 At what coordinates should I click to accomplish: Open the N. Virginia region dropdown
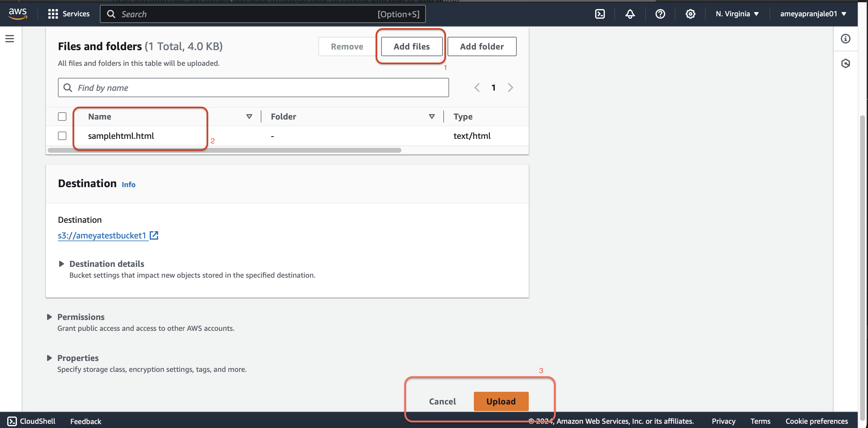[737, 14]
